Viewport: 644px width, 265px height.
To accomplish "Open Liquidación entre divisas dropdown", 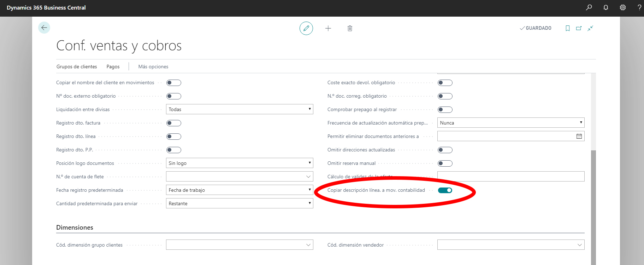I will (240, 109).
